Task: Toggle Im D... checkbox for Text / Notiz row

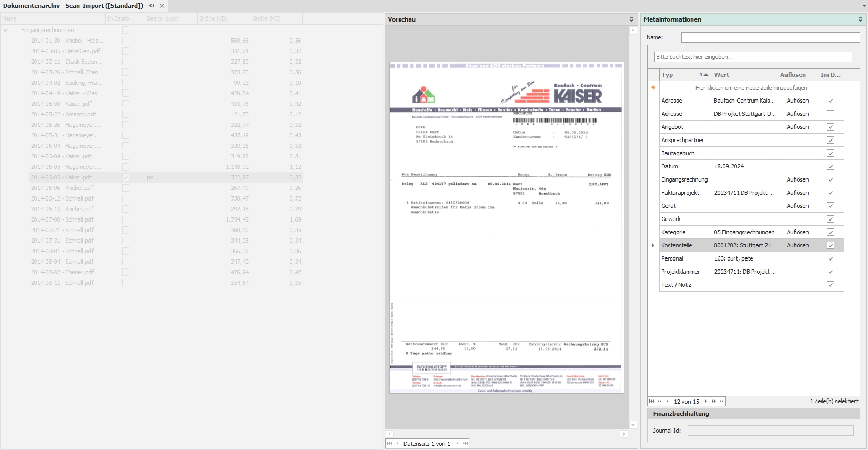Action: [831, 285]
